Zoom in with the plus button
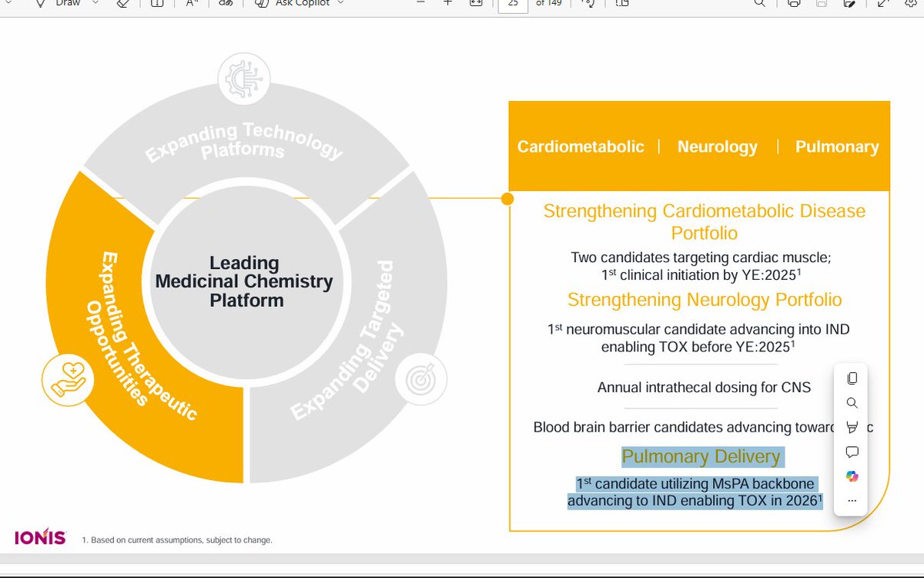Image resolution: width=924 pixels, height=578 pixels. point(447,3)
